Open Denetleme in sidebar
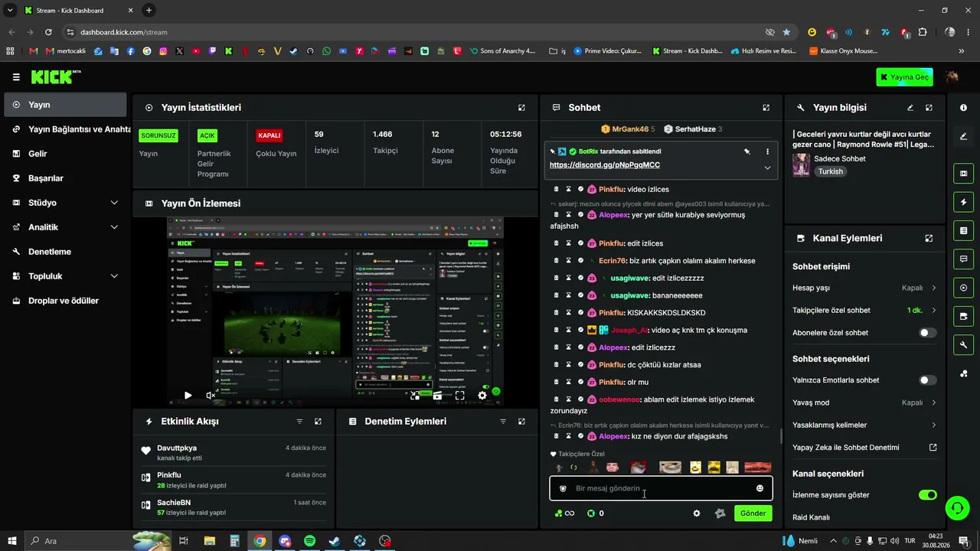The height and width of the screenshot is (551, 980). 65,252
